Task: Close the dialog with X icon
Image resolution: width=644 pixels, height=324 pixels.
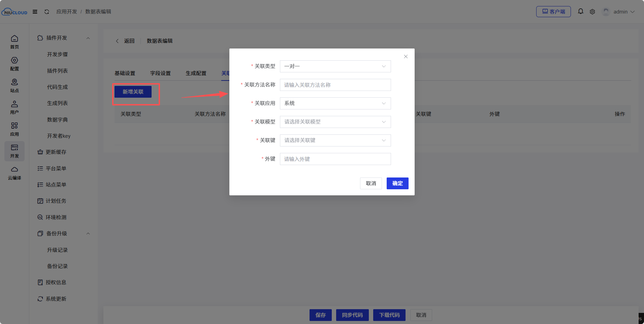Action: (x=406, y=57)
